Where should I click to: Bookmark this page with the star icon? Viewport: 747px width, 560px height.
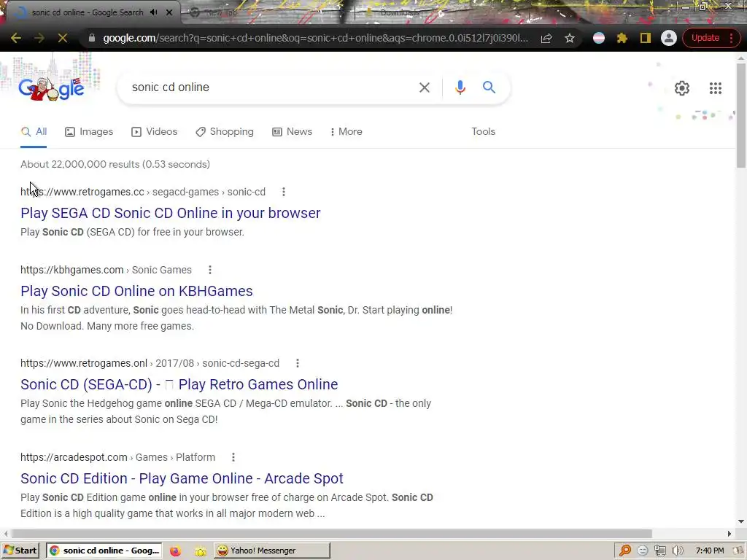click(569, 38)
